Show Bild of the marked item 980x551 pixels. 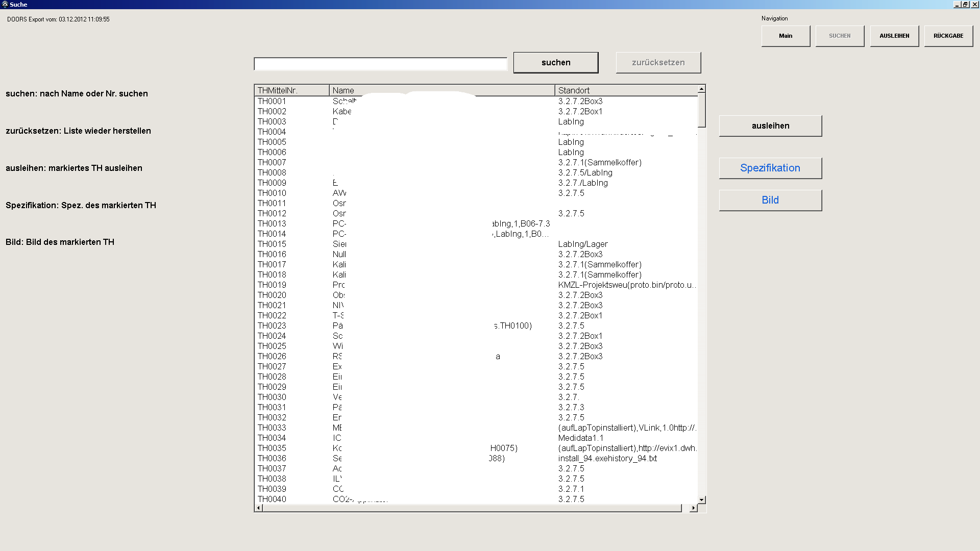pos(770,200)
